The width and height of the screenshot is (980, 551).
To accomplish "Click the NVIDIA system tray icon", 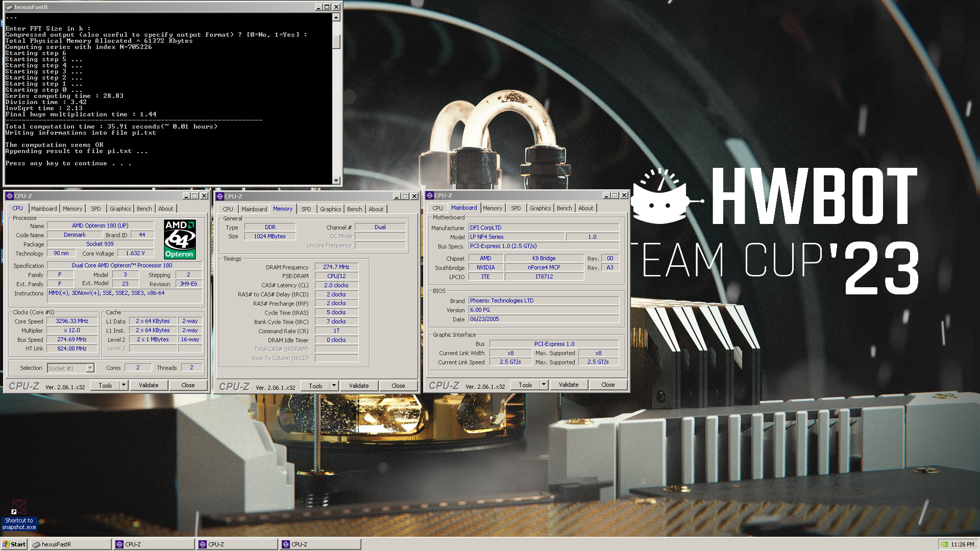I will (944, 544).
